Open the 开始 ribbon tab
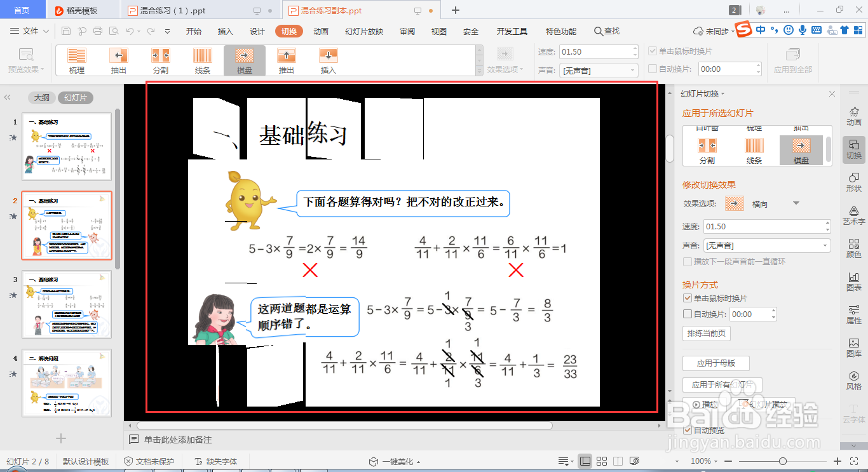The height and width of the screenshot is (472, 868). pos(194,32)
